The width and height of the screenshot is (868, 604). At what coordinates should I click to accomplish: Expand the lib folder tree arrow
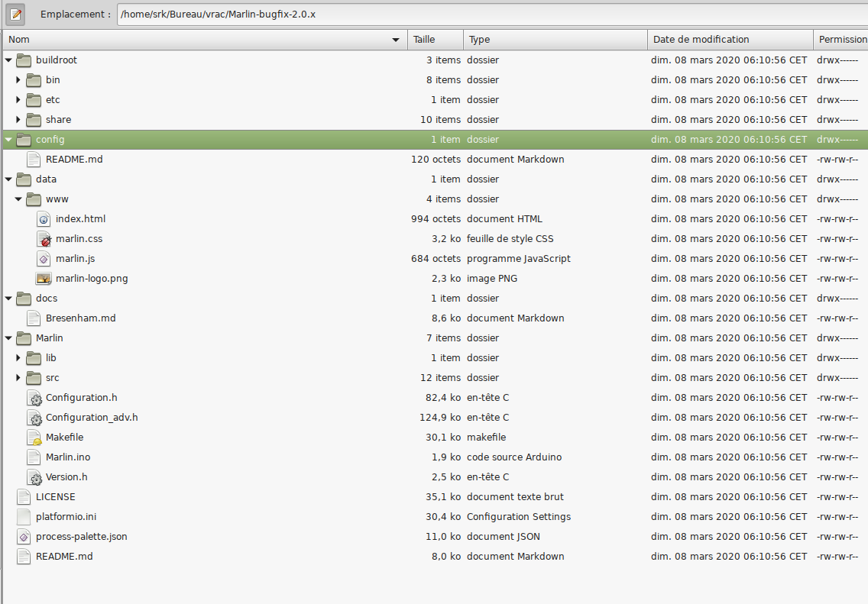(18, 358)
